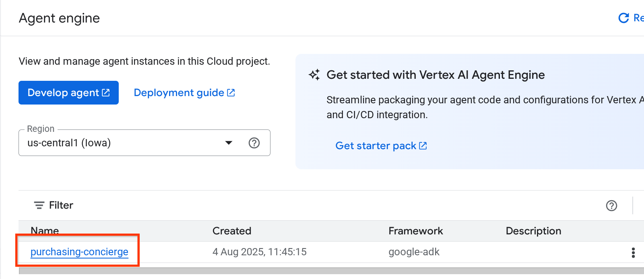Viewport: 644px width, 279px height.
Task: Open the Get starter pack link
Action: [x=376, y=146]
